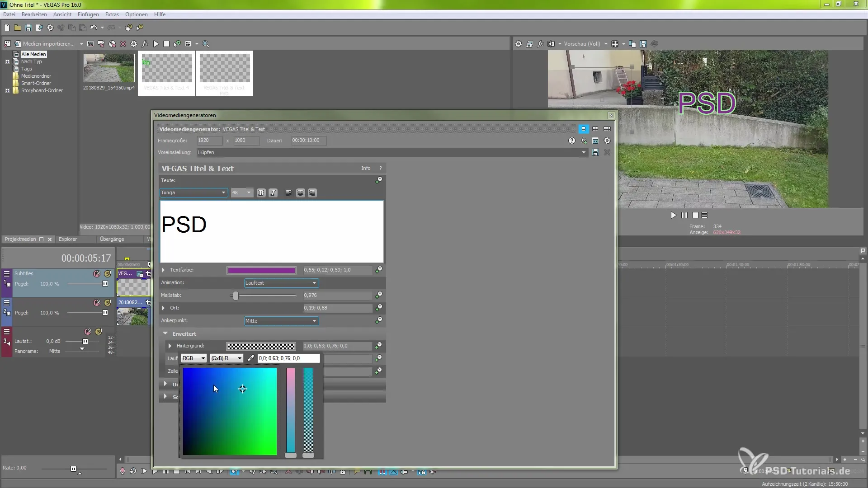The width and height of the screenshot is (868, 488).
Task: Save the preset with the floppy icon
Action: (595, 152)
